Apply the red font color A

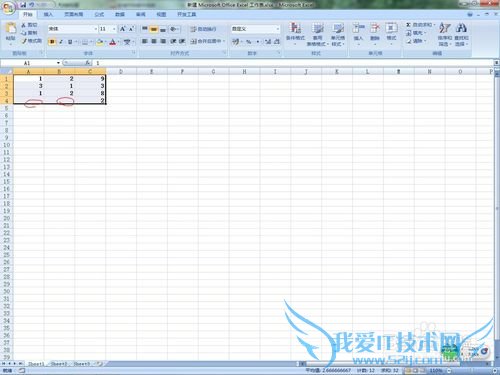click(113, 42)
